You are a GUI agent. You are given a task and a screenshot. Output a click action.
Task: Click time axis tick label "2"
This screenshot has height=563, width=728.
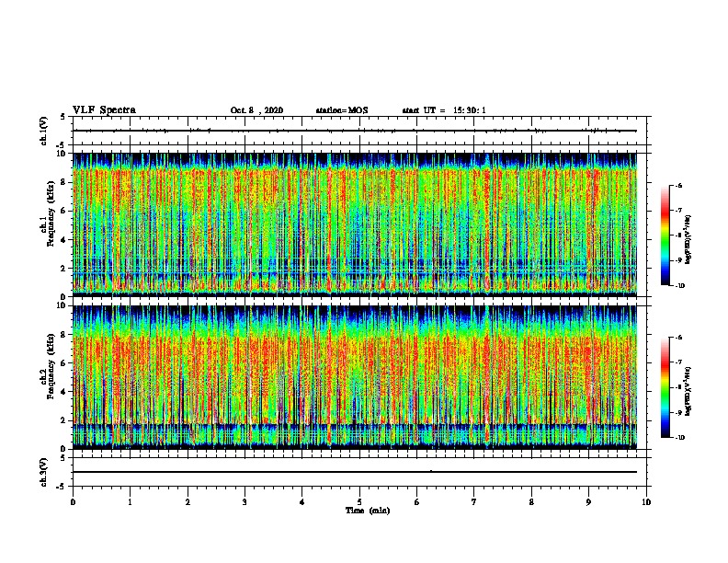188,502
